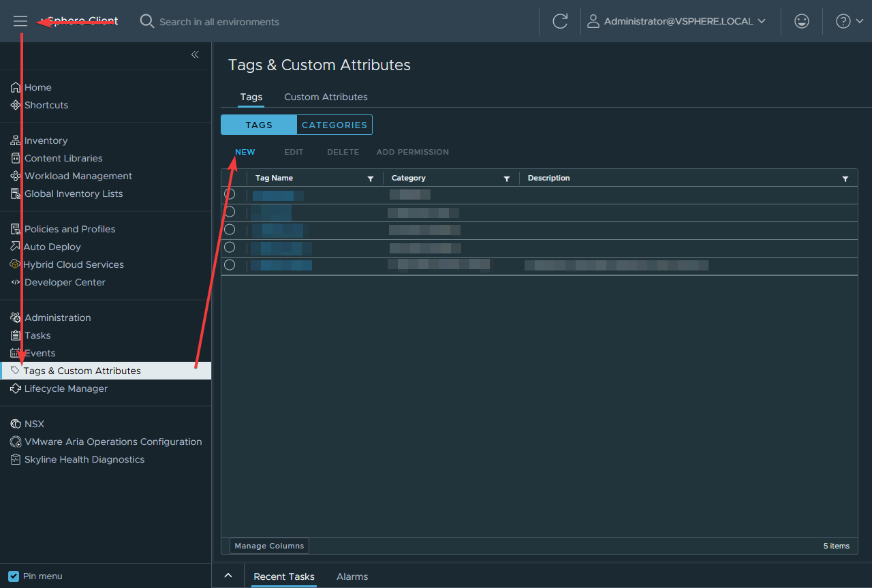Toggle to the CATEGORIES view

click(334, 125)
